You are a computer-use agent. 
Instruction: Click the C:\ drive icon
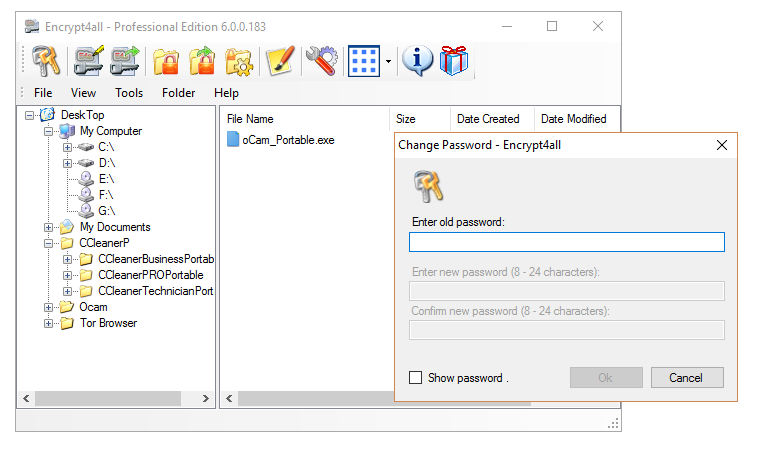[86, 147]
